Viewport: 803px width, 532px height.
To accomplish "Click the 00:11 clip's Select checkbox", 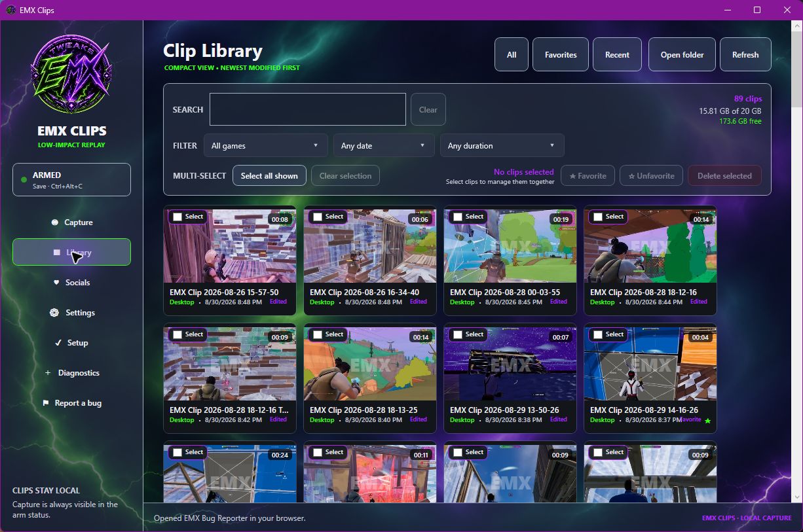I will click(x=318, y=452).
